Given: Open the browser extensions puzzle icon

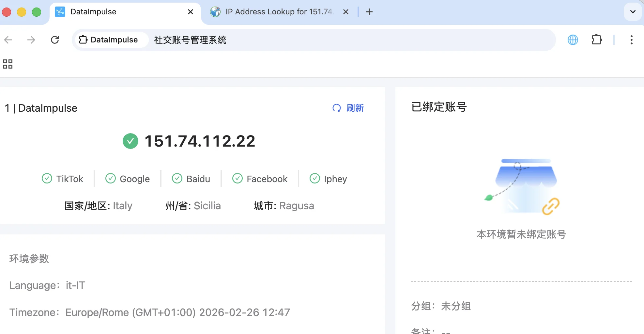Looking at the screenshot, I should coord(597,40).
